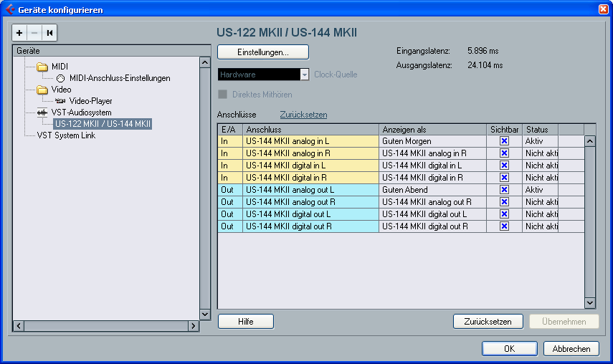Toggle Sichtbar for digital in R
Screen dimensions: 613x364
(x=504, y=177)
